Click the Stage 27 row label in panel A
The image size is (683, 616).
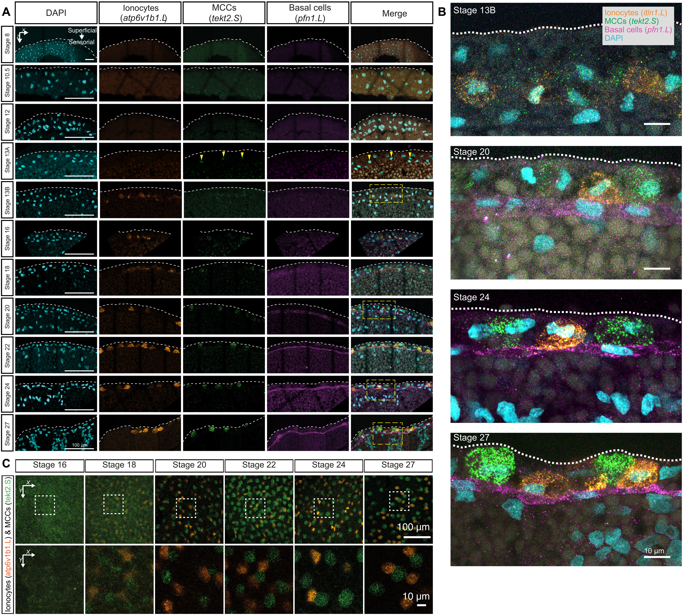(7, 433)
